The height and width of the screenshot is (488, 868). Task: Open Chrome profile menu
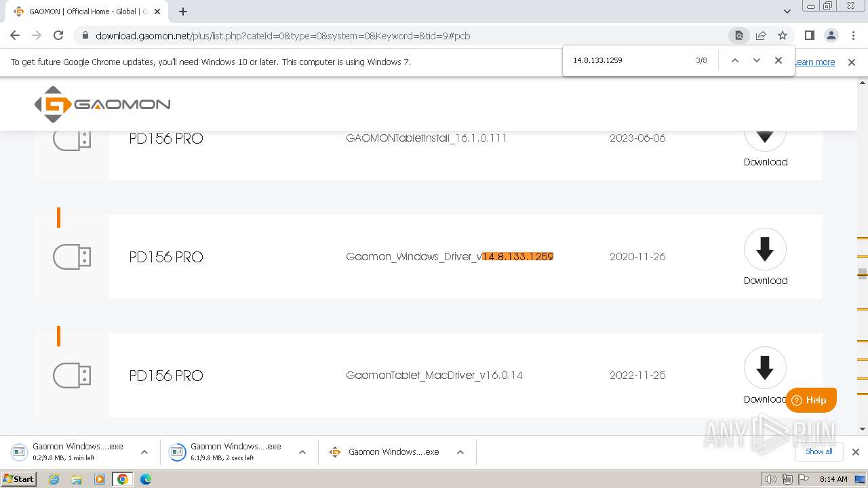[x=831, y=35]
